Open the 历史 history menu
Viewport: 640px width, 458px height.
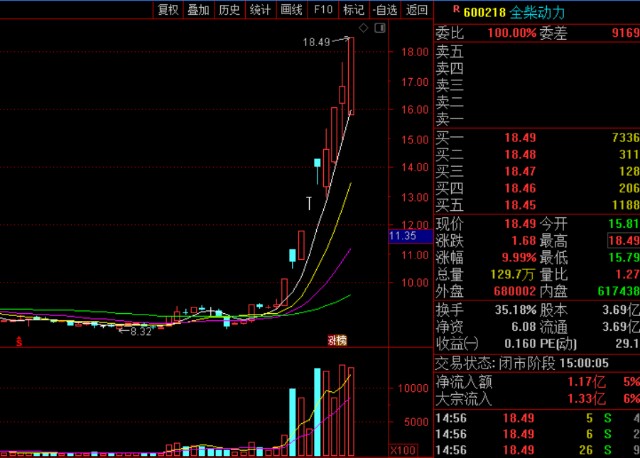point(229,10)
